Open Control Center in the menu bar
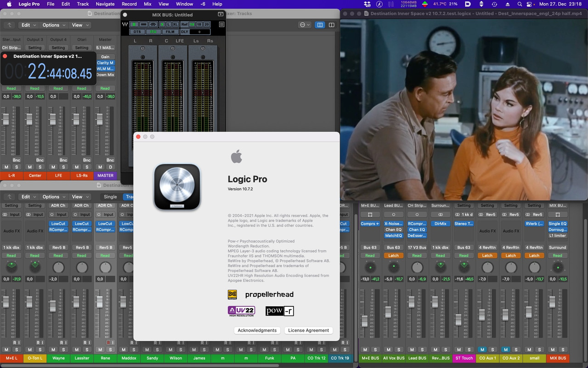Image resolution: width=588 pixels, height=368 pixels. pyautogui.click(x=529, y=4)
